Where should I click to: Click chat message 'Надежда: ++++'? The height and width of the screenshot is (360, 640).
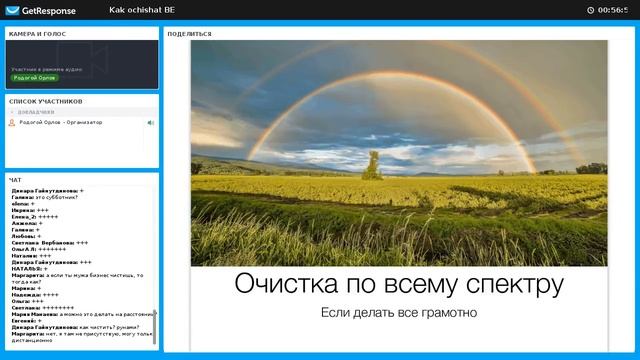[x=35, y=295]
